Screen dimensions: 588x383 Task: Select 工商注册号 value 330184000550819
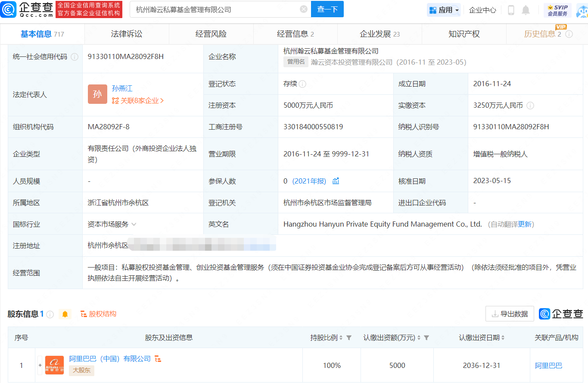click(313, 127)
